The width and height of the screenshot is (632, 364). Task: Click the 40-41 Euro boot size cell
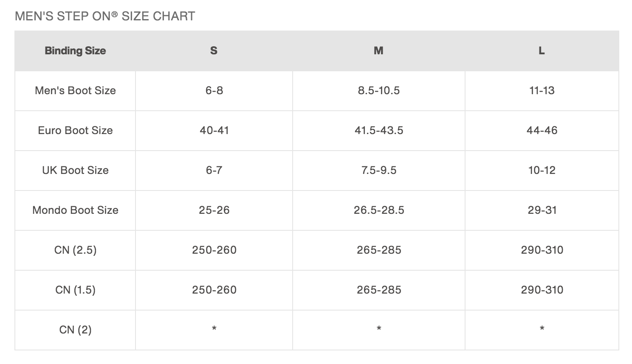tap(214, 131)
